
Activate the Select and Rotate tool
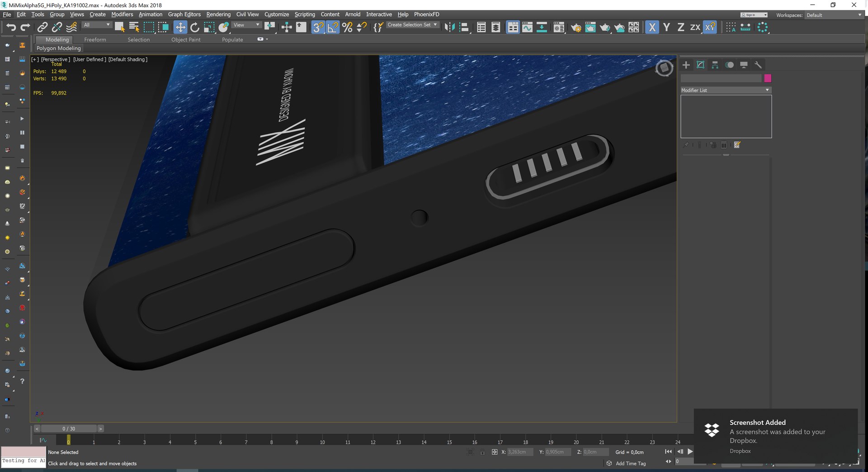(195, 27)
